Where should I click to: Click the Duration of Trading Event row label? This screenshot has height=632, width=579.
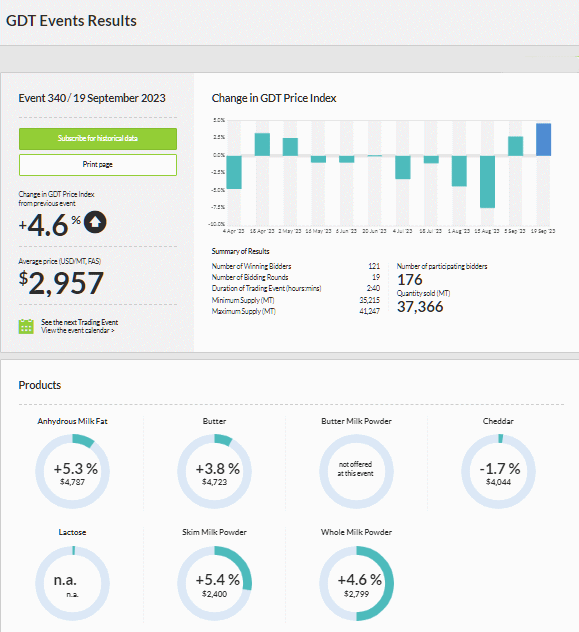coord(266,289)
